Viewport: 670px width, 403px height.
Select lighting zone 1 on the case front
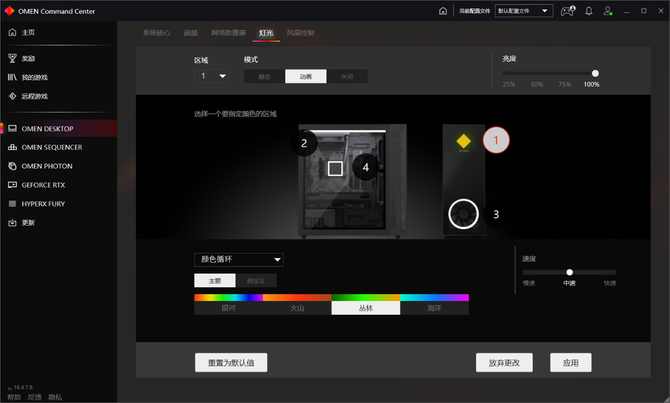496,141
